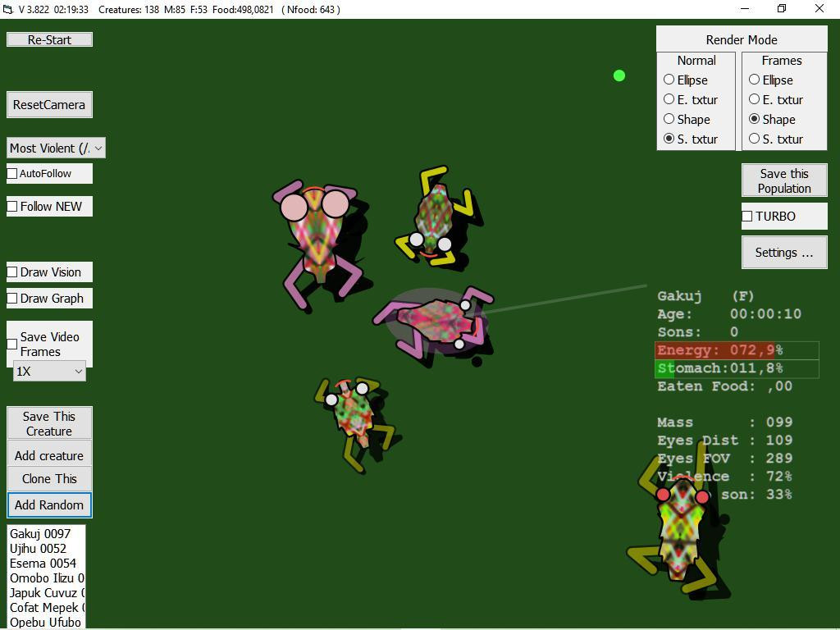Select E. txtur under Frames render mode
The image size is (840, 630).
click(x=754, y=99)
